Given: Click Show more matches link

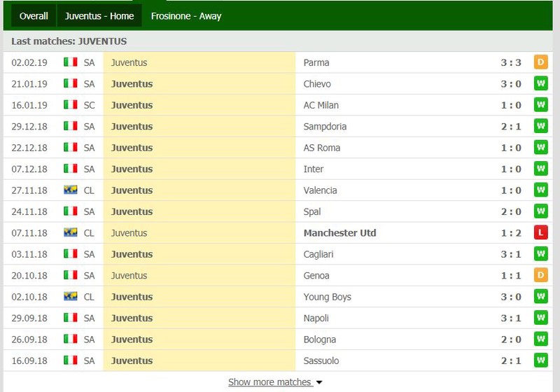Looking at the screenshot, I should (x=269, y=382).
